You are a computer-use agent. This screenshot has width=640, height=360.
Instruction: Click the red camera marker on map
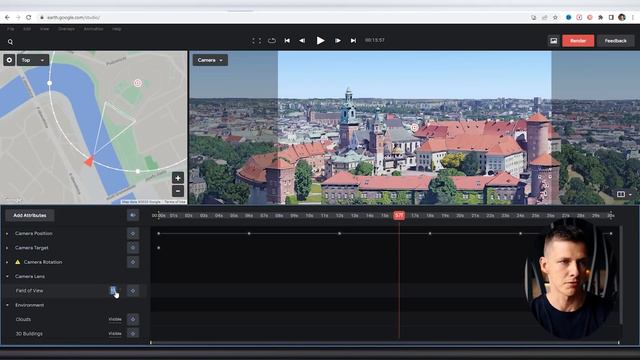click(89, 161)
